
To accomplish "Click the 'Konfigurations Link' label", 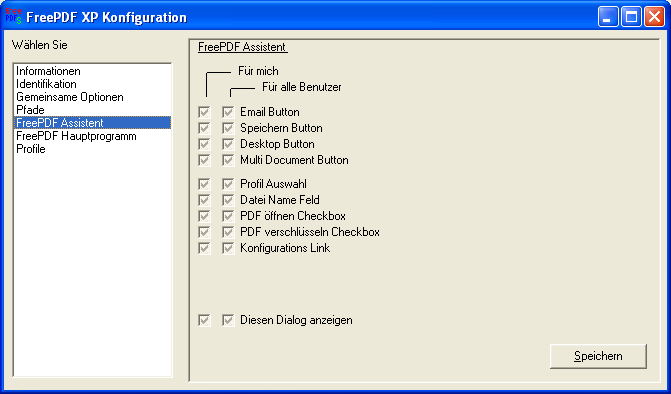I will 285,248.
